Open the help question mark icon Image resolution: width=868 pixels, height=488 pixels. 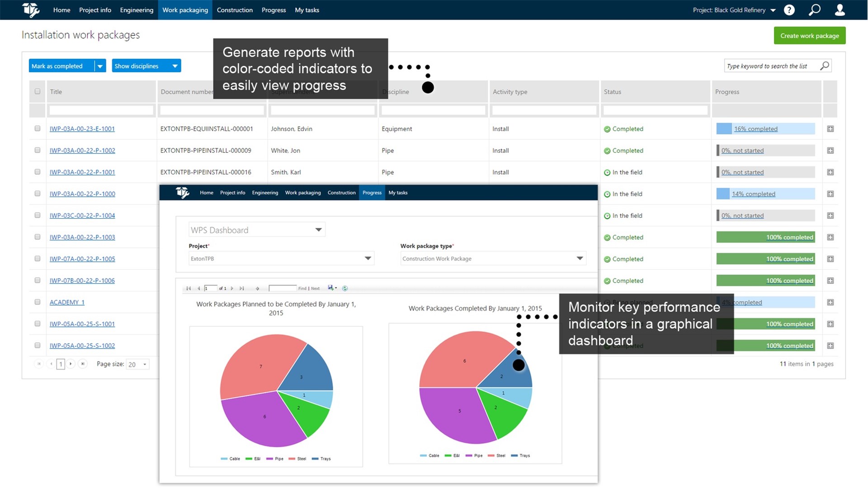[x=789, y=10]
